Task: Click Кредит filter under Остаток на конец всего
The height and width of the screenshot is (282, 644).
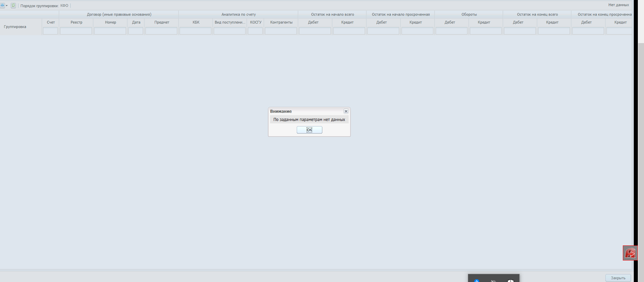Action: [554, 31]
